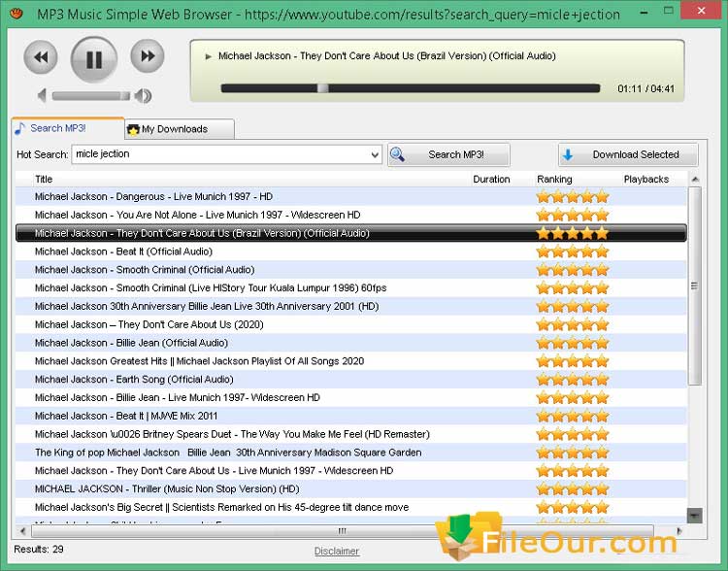Select 'They Don't Care About Us - Live Munich 1997'
This screenshot has height=571, width=728.
pyautogui.click(x=351, y=471)
